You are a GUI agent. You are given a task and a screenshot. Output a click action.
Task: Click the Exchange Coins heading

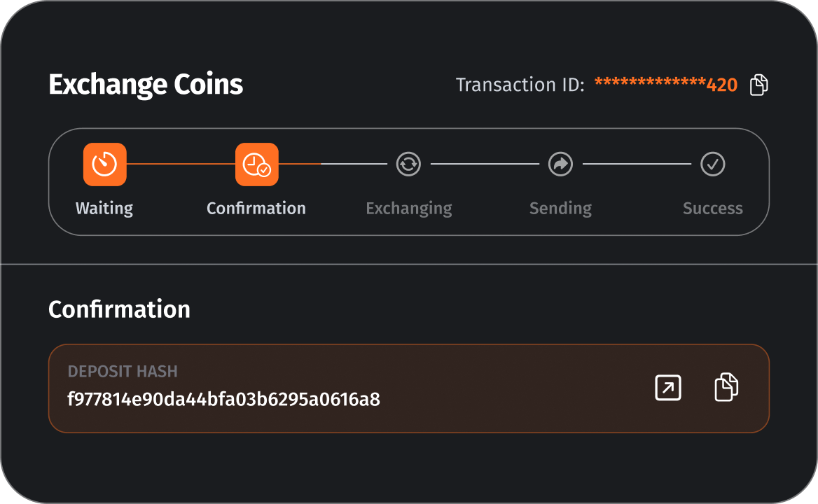tap(146, 85)
